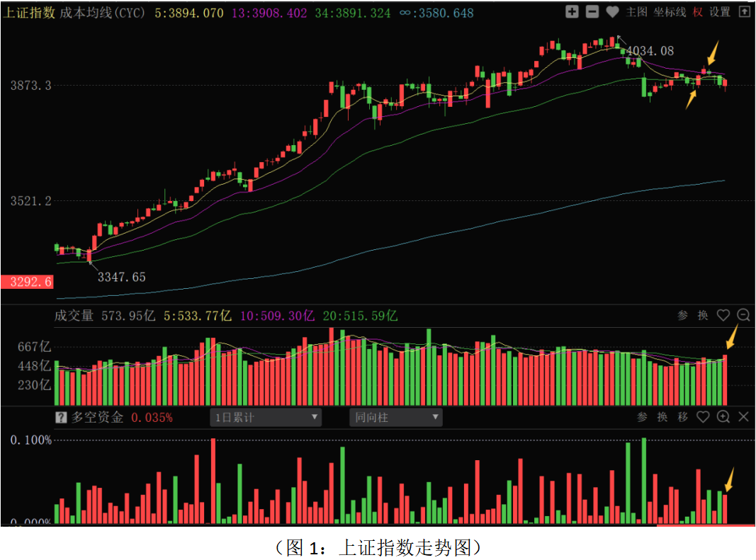Image resolution: width=756 pixels, height=560 pixels.
Task: Open the 主图 main chart menu
Action: [x=637, y=12]
